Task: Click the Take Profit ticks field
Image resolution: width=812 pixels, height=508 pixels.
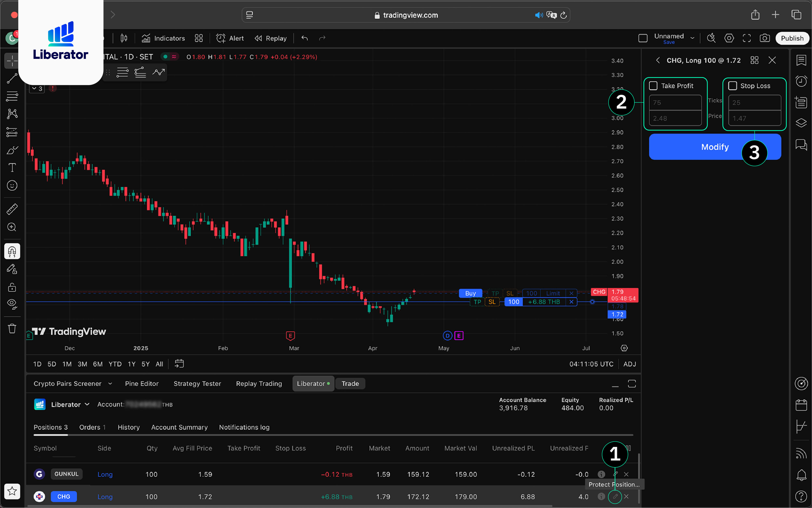Action: pyautogui.click(x=675, y=102)
